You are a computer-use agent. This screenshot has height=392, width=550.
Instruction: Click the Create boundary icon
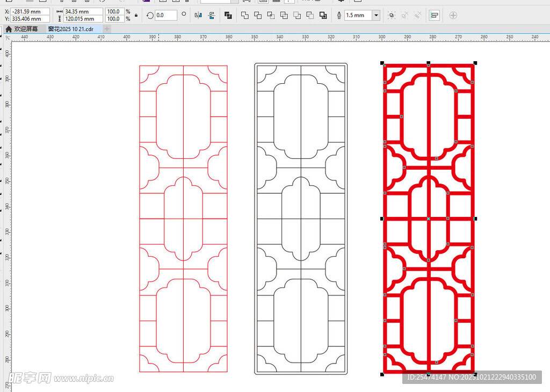[x=323, y=16]
